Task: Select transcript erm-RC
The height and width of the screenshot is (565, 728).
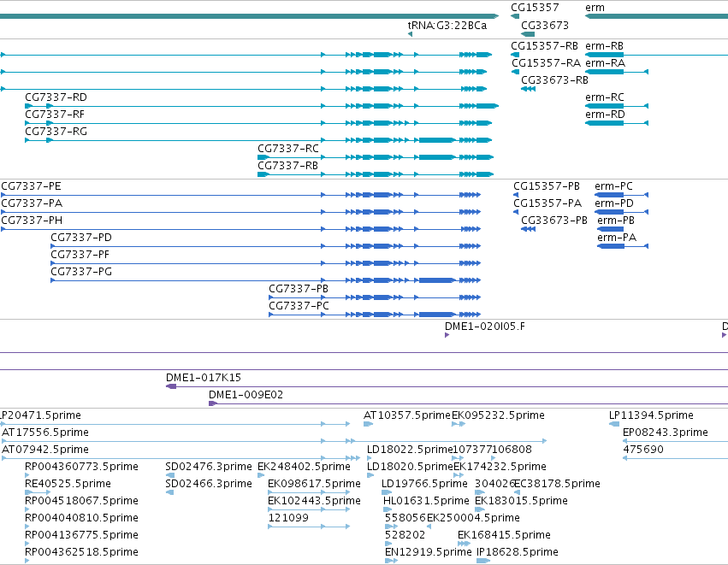Action: pyautogui.click(x=605, y=97)
